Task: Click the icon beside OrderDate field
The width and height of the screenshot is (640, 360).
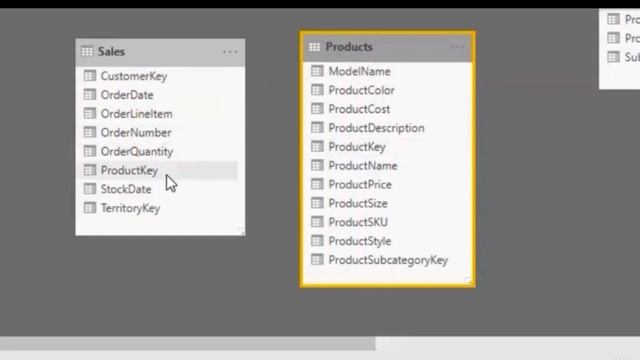Action: coord(89,95)
